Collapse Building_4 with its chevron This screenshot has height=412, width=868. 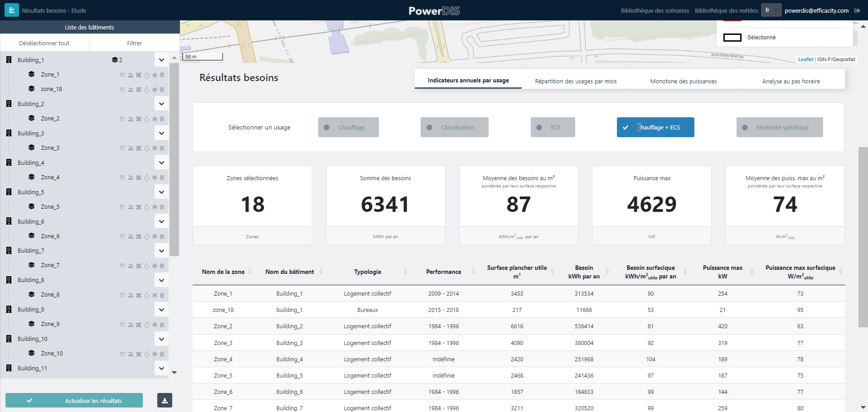[x=161, y=163]
